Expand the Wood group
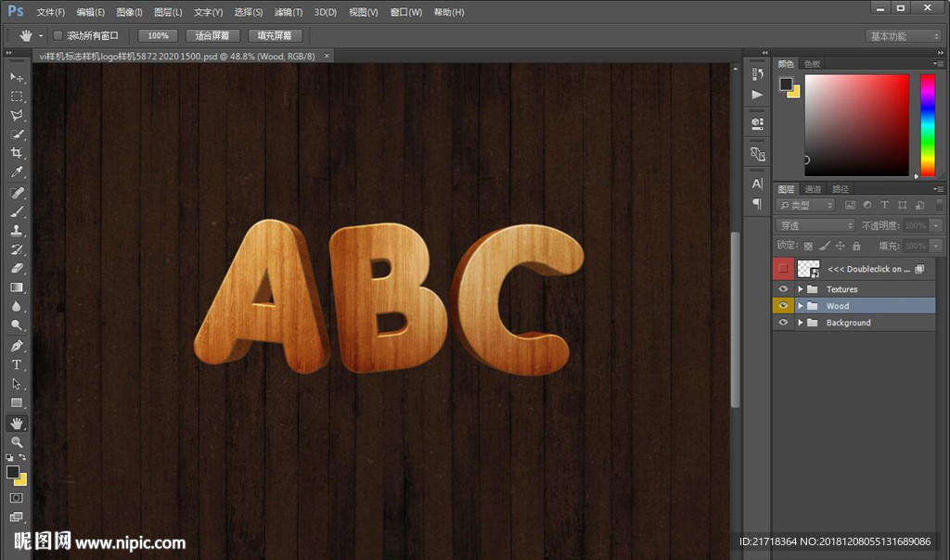950x560 pixels. tap(801, 306)
